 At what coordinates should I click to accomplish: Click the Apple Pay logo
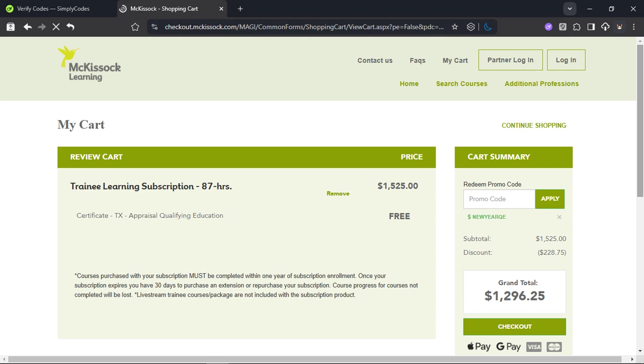pyautogui.click(x=479, y=346)
